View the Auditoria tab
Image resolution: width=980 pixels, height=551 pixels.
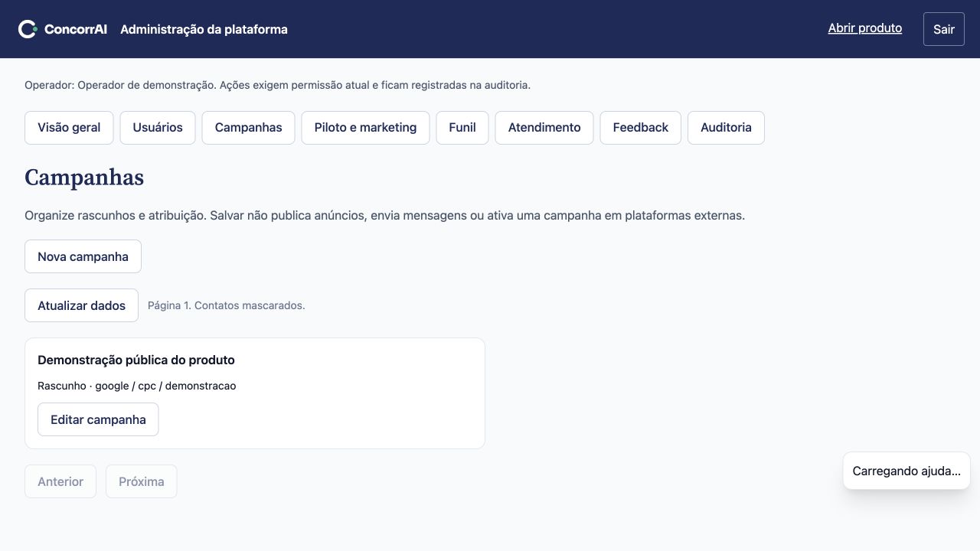[x=726, y=128]
